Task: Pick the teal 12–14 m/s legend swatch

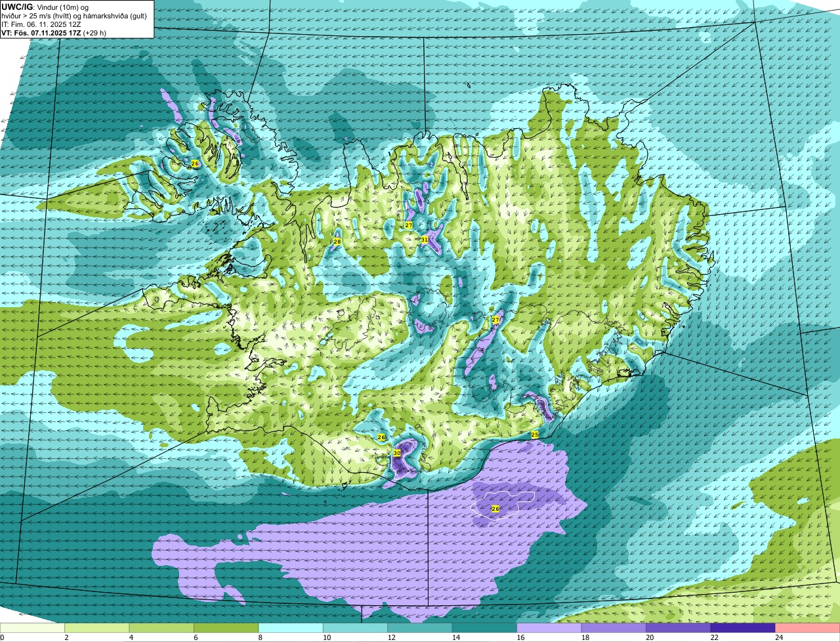Action: tap(420, 628)
